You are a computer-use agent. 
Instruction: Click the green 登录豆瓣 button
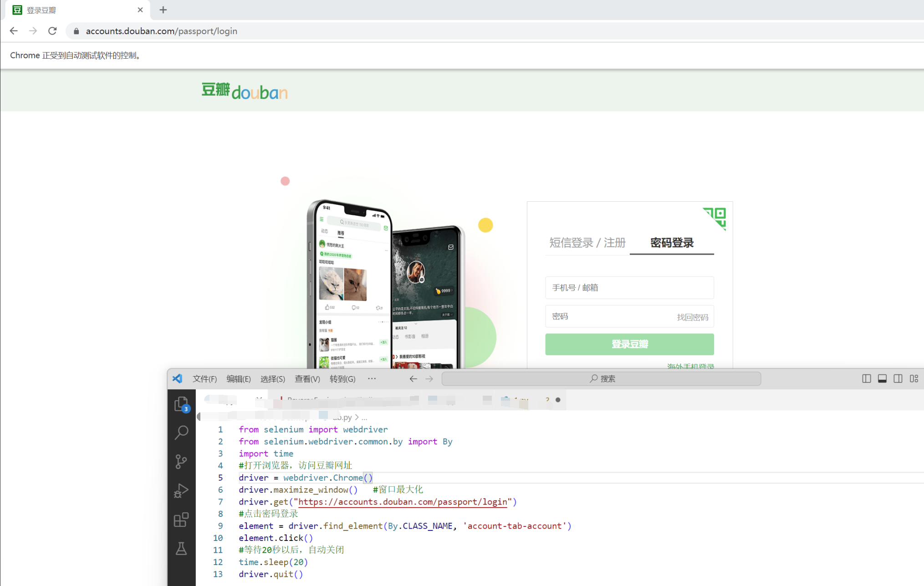(629, 344)
